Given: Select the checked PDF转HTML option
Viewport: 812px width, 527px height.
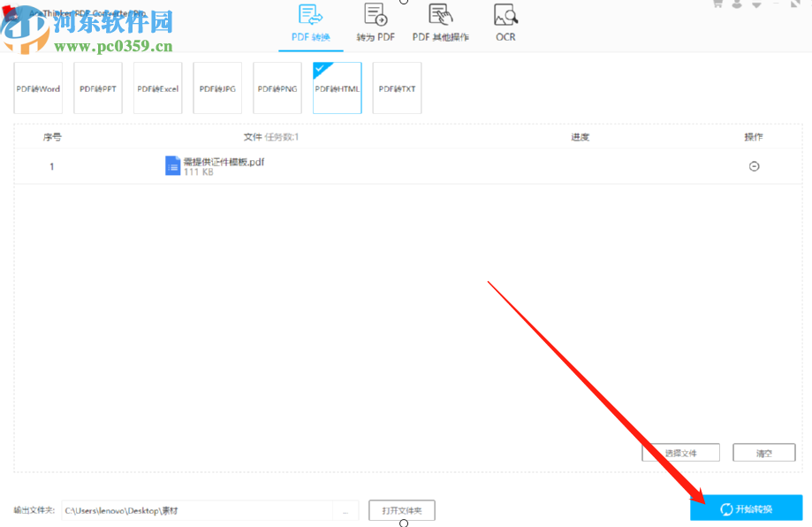Looking at the screenshot, I should click(338, 88).
